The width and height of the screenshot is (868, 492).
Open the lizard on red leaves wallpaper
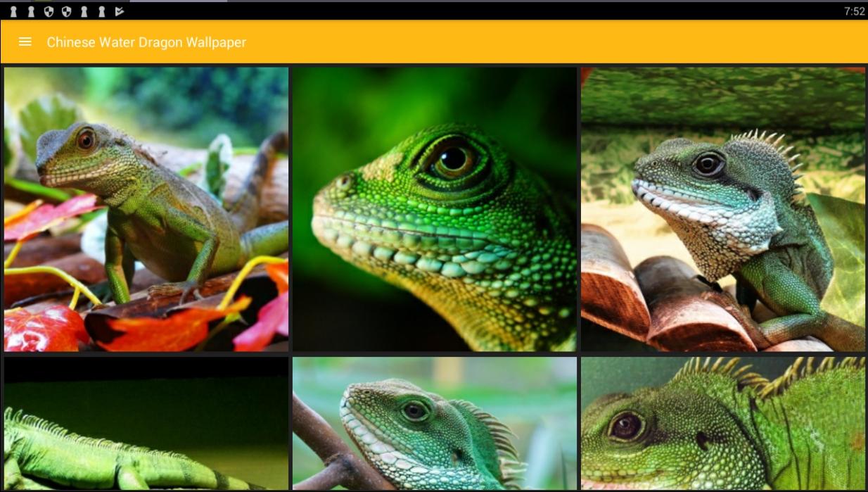coord(146,209)
